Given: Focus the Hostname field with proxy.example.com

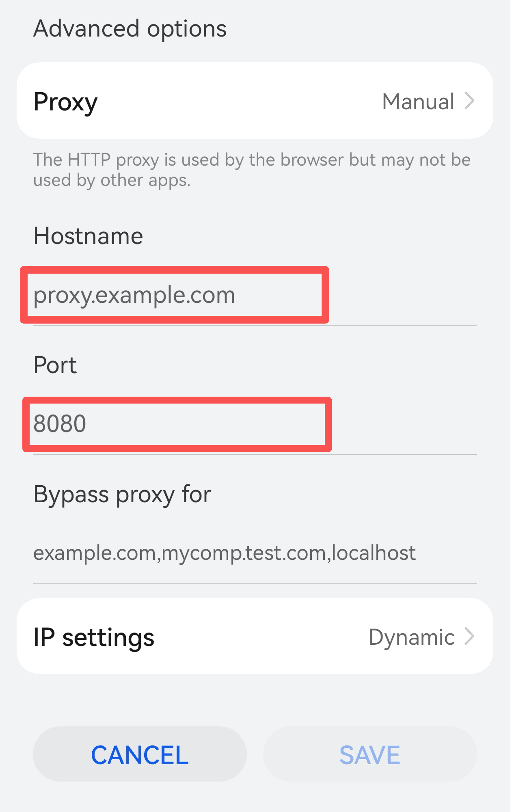Looking at the screenshot, I should [x=255, y=295].
